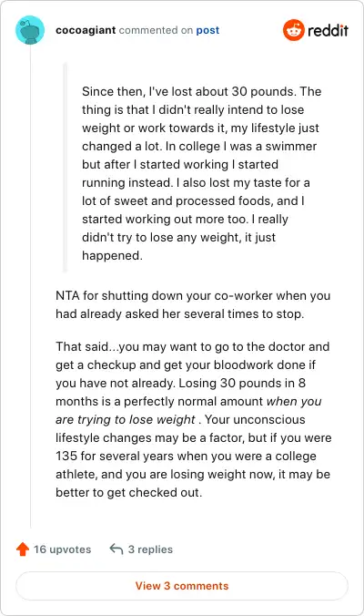Image resolution: width=364 pixels, height=616 pixels.
Task: Click the quoted line "Since then, I've lost about 30 pounds"
Action: point(188,91)
